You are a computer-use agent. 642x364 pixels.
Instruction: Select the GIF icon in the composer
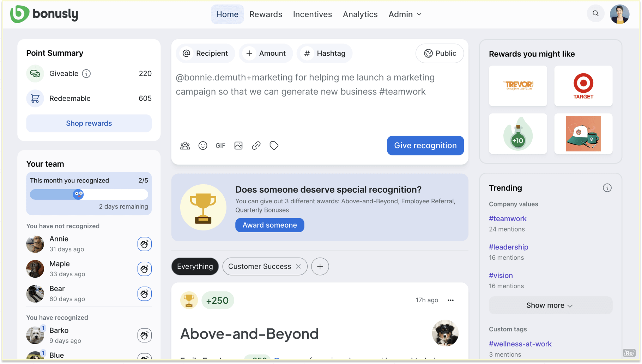(220, 145)
